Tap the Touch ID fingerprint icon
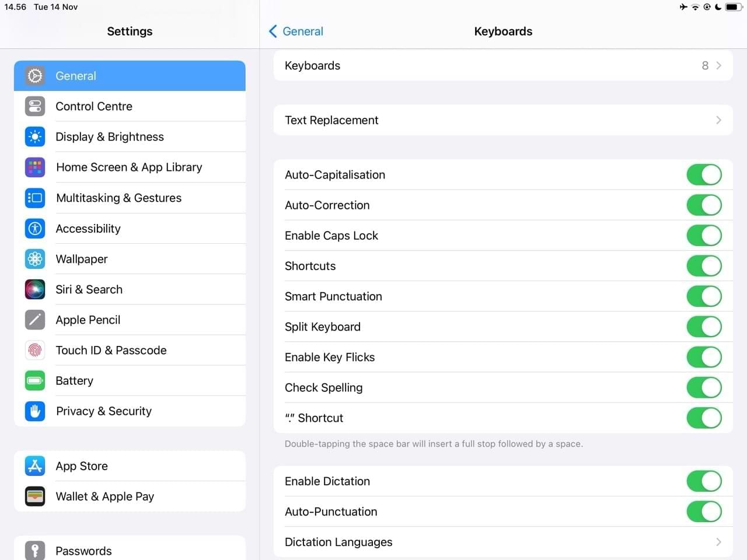The height and width of the screenshot is (560, 747). pyautogui.click(x=35, y=350)
